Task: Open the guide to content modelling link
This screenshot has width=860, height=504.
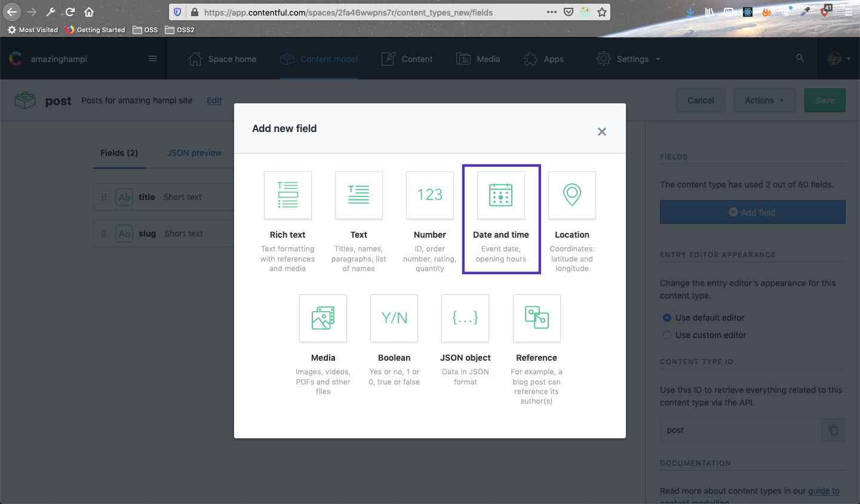Action: click(824, 491)
